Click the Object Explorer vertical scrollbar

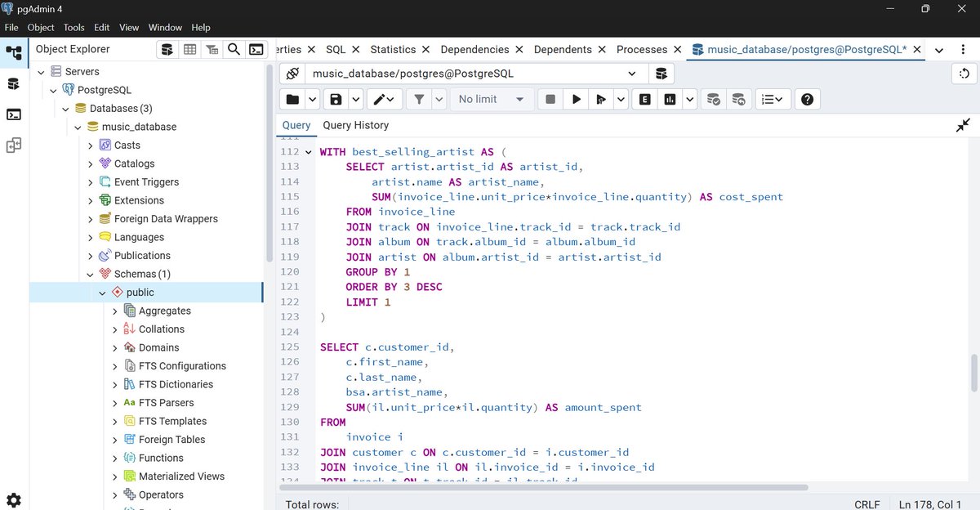269,163
